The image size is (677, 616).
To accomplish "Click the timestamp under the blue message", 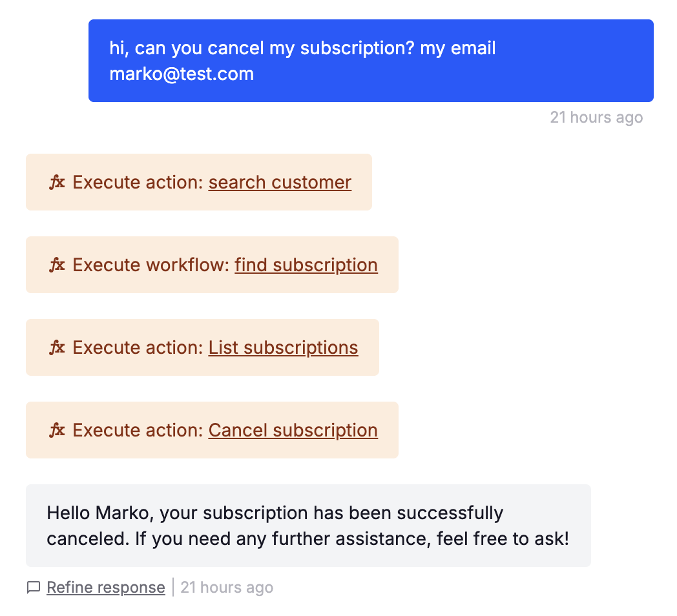I will coord(596,118).
